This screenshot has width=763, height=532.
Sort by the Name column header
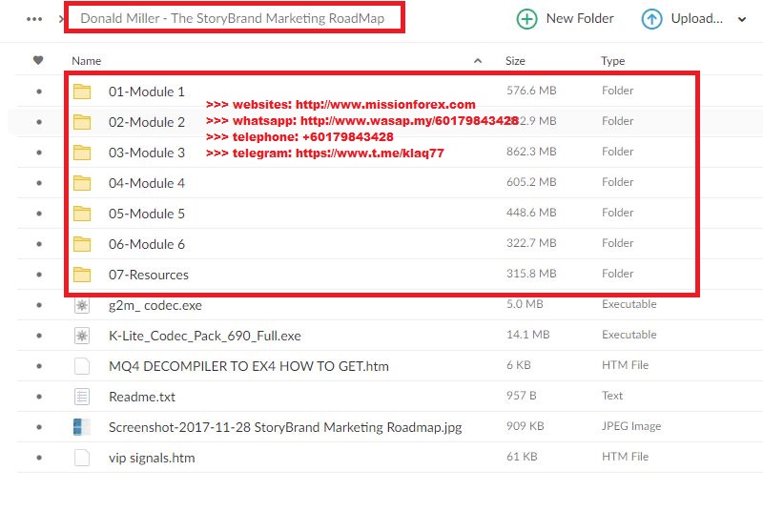[x=86, y=61]
